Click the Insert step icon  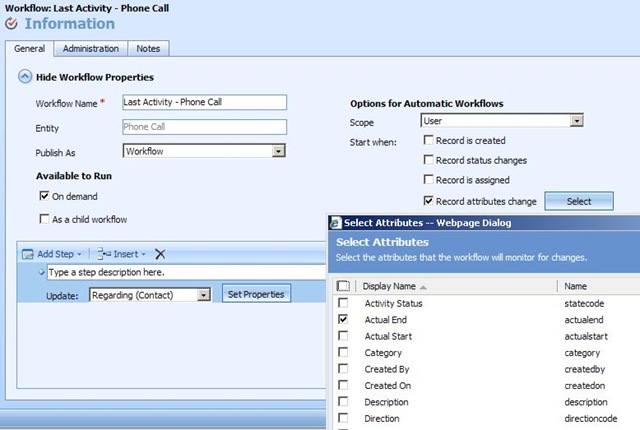tap(104, 254)
